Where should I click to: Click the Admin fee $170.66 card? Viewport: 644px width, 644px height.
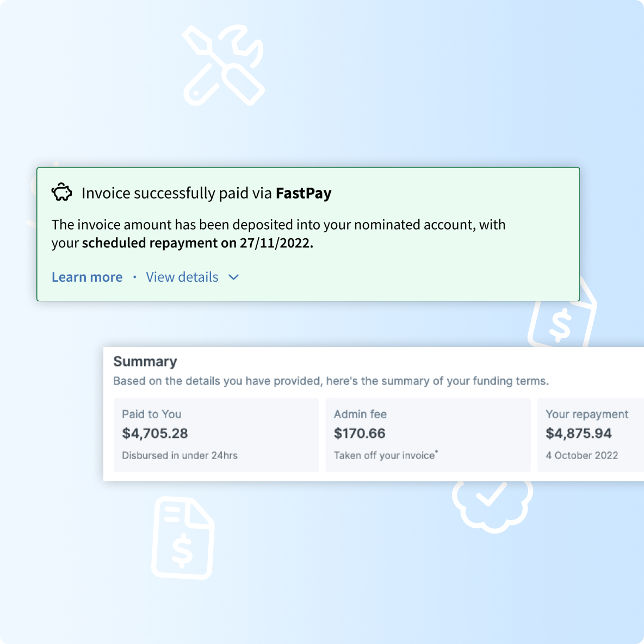pos(428,435)
